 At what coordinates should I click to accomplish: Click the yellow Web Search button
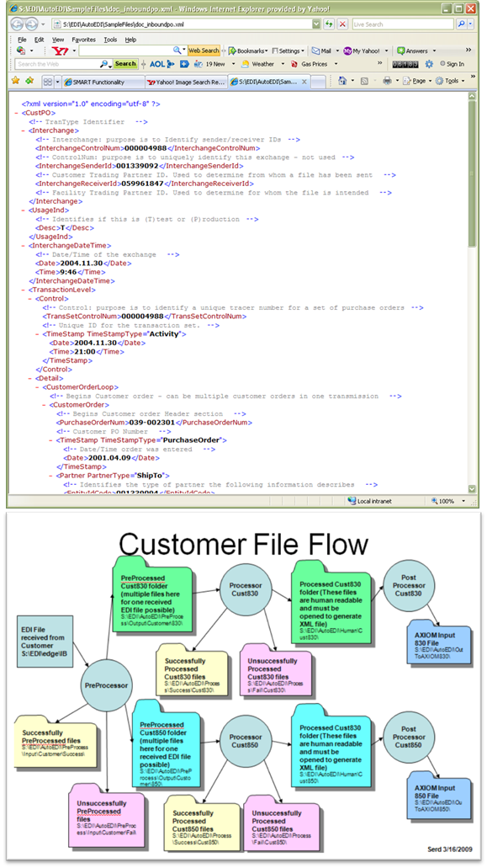[x=204, y=51]
